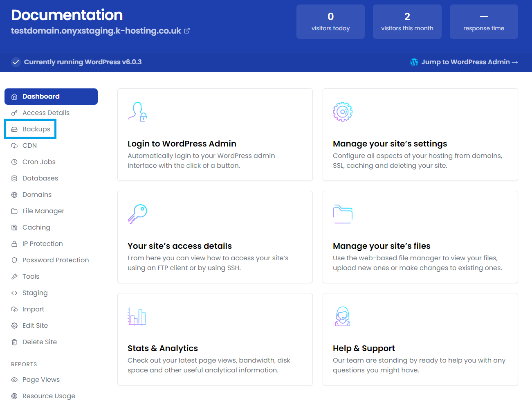The image size is (532, 408).
Task: Select the Tools wrench icon
Action: (x=15, y=276)
